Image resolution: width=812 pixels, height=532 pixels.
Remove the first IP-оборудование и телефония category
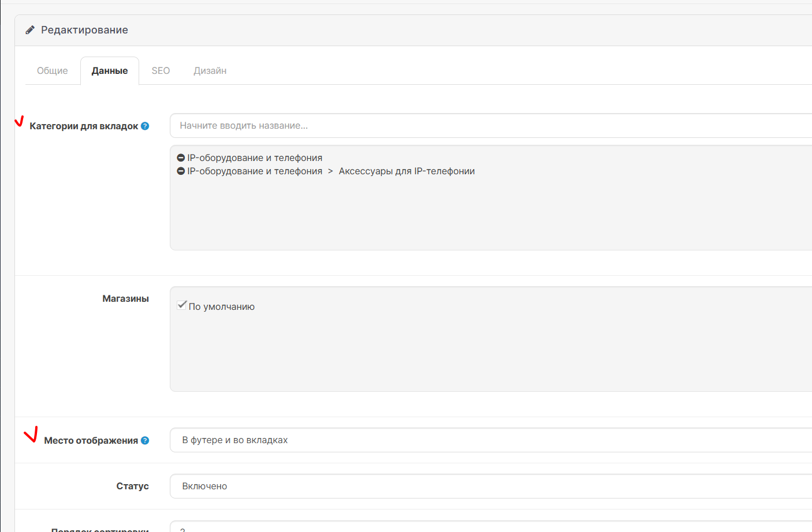[181, 158]
